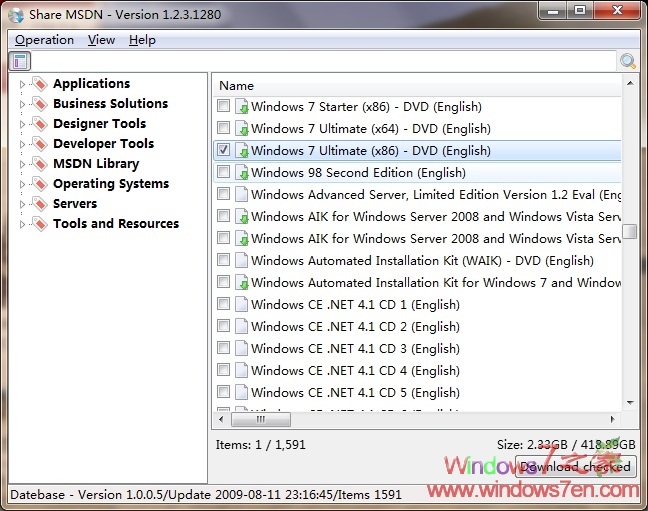The width and height of the screenshot is (648, 511).
Task: Open the Operation menu
Action: click(x=44, y=40)
